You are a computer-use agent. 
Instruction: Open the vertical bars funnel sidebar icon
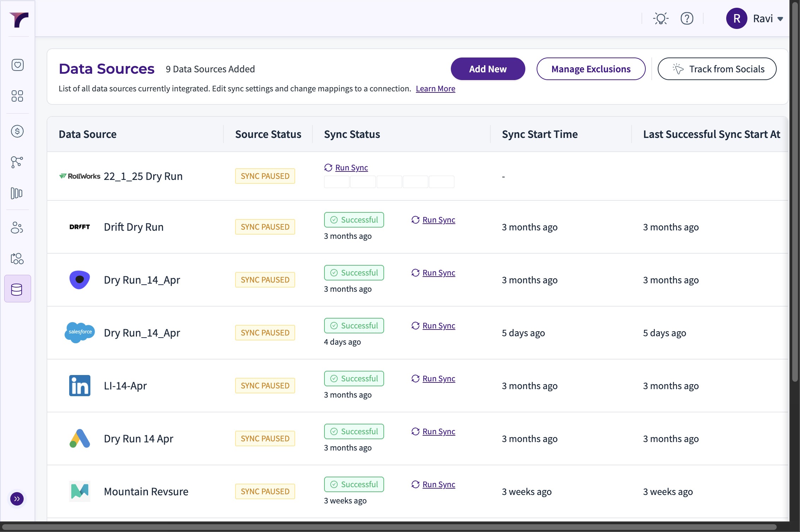[x=17, y=193]
